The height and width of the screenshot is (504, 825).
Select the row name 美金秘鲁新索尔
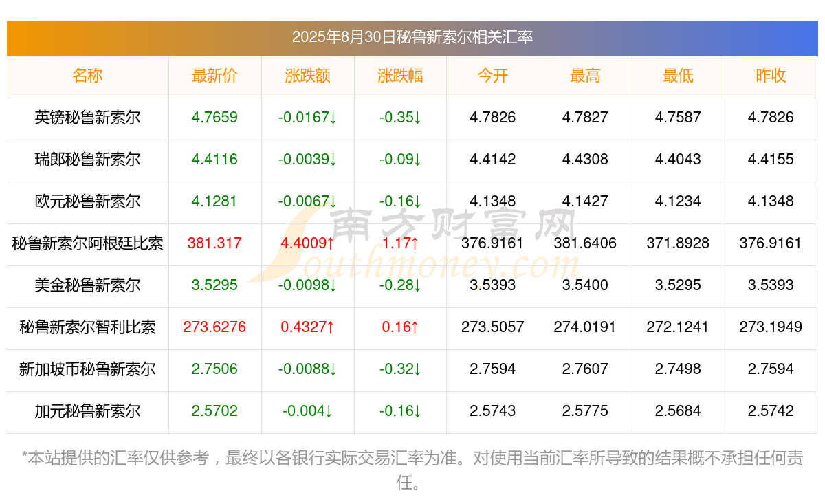[x=87, y=285]
